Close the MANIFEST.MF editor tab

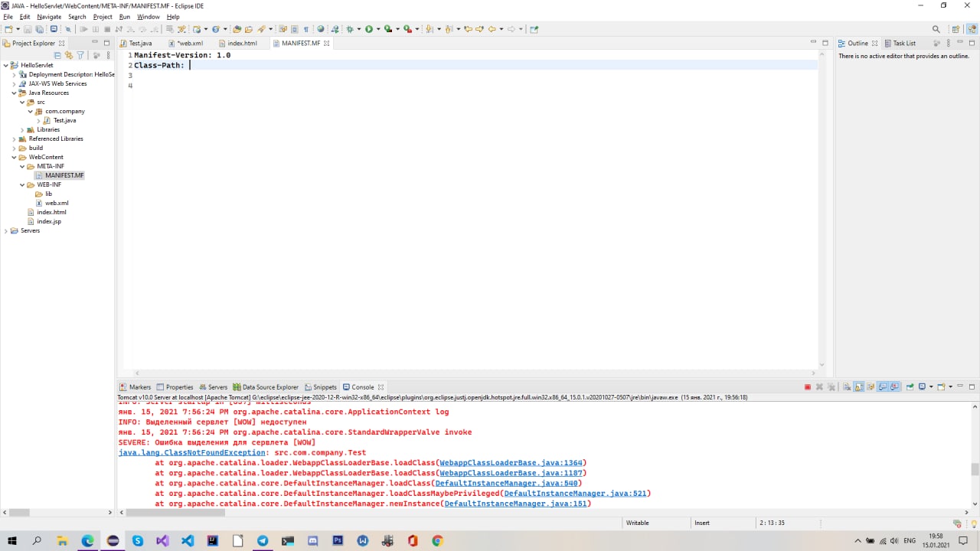327,44
